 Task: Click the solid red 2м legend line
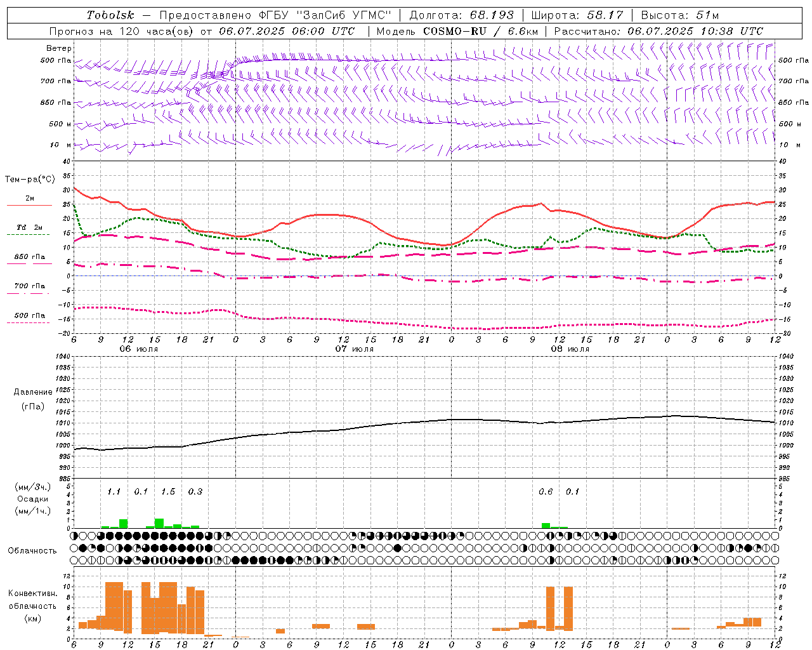tap(29, 205)
